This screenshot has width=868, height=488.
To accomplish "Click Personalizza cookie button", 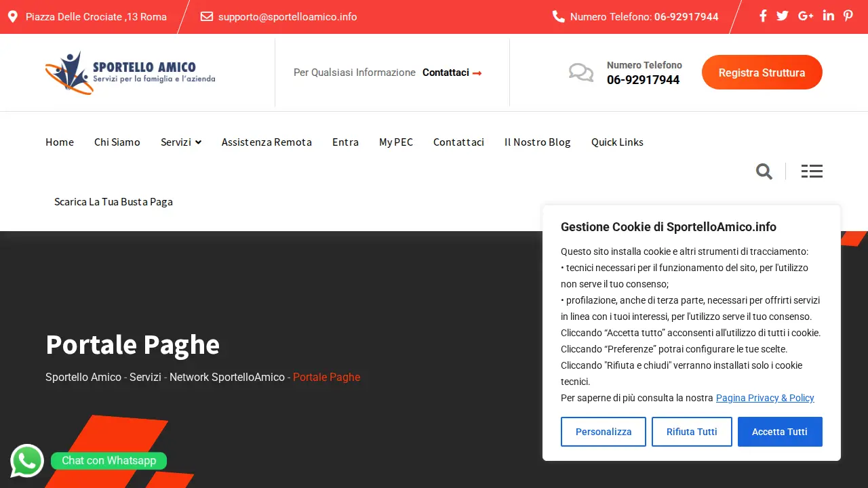I will click(x=604, y=432).
